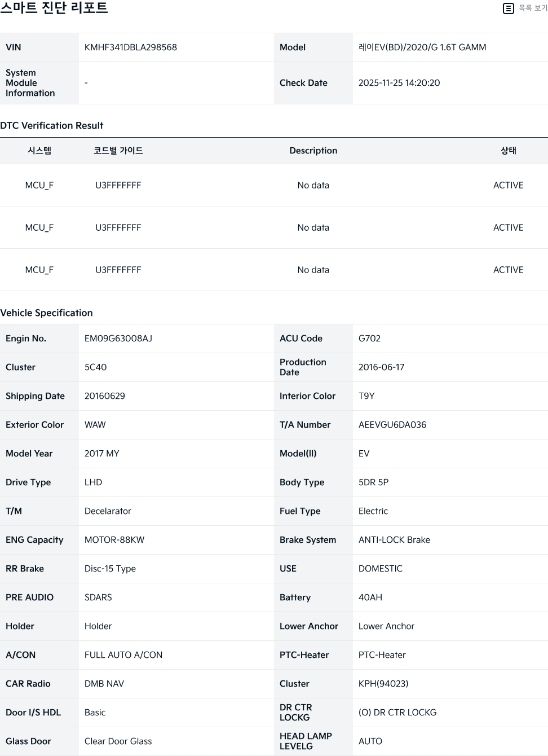The image size is (548, 756).
Task: Click the DTC Verification Result heading
Action: point(52,126)
